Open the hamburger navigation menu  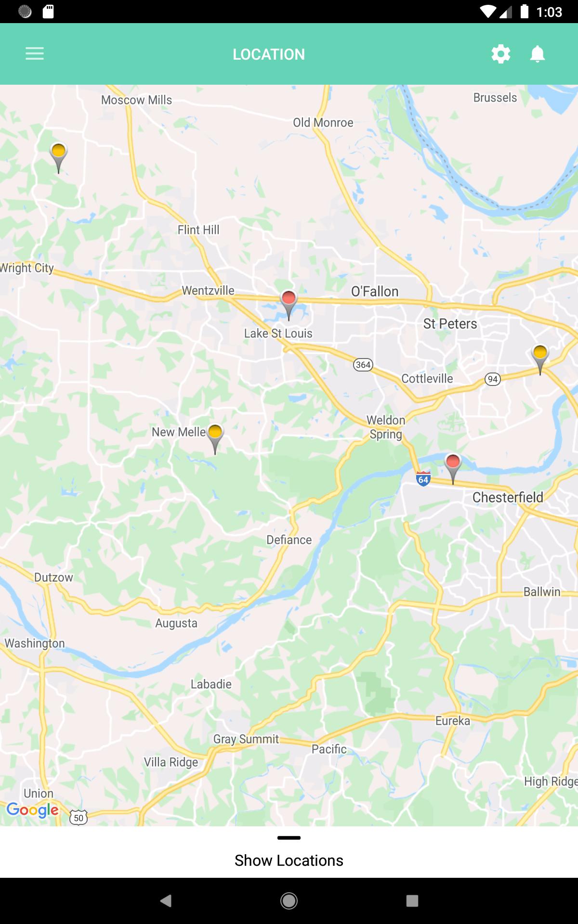35,54
